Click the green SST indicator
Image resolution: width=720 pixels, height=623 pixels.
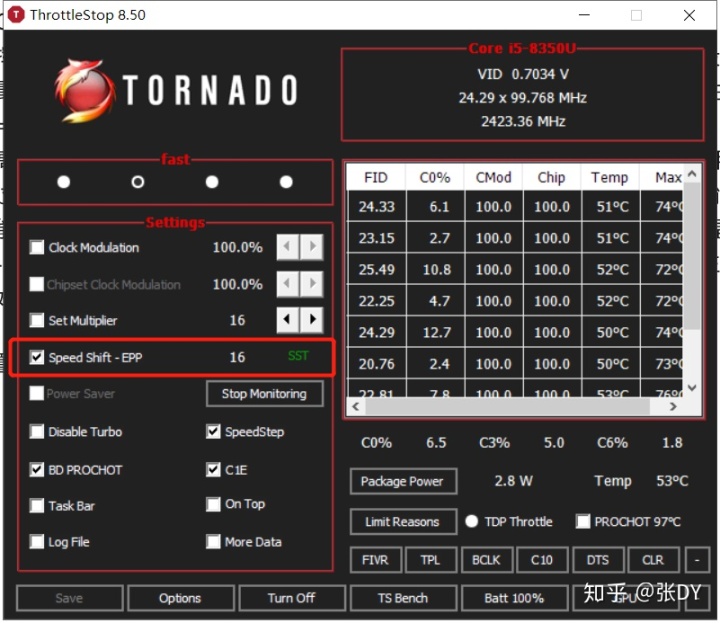(x=298, y=356)
